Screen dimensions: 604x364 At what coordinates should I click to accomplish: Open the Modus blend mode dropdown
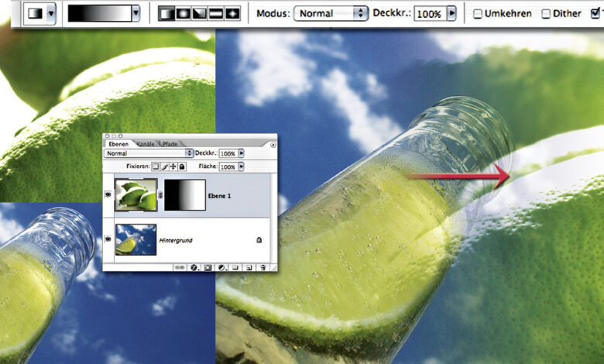point(331,13)
